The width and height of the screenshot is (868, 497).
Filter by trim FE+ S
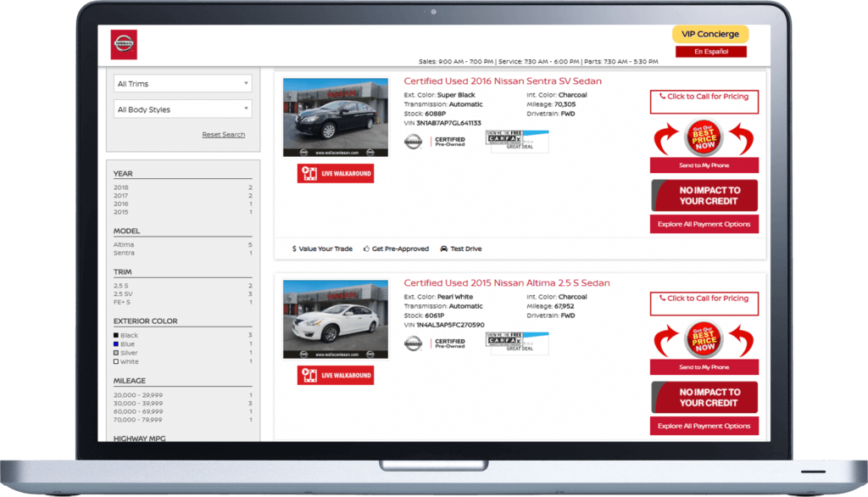(x=122, y=302)
